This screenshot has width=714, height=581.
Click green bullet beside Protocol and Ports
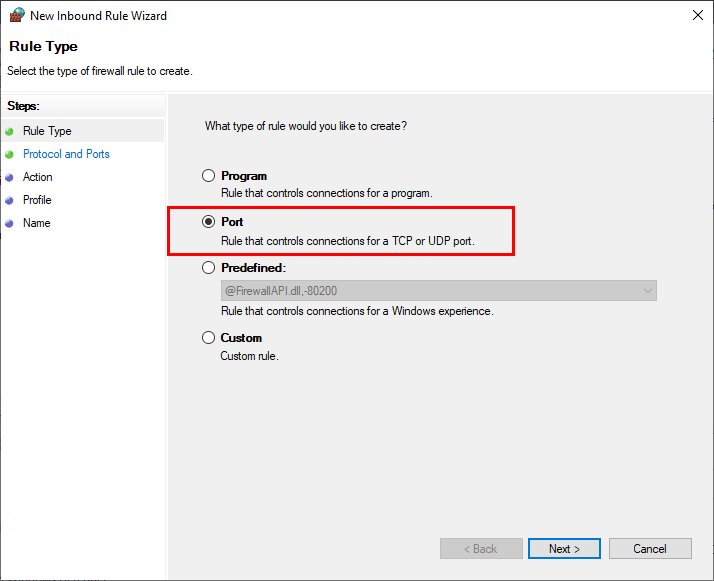pos(10,155)
